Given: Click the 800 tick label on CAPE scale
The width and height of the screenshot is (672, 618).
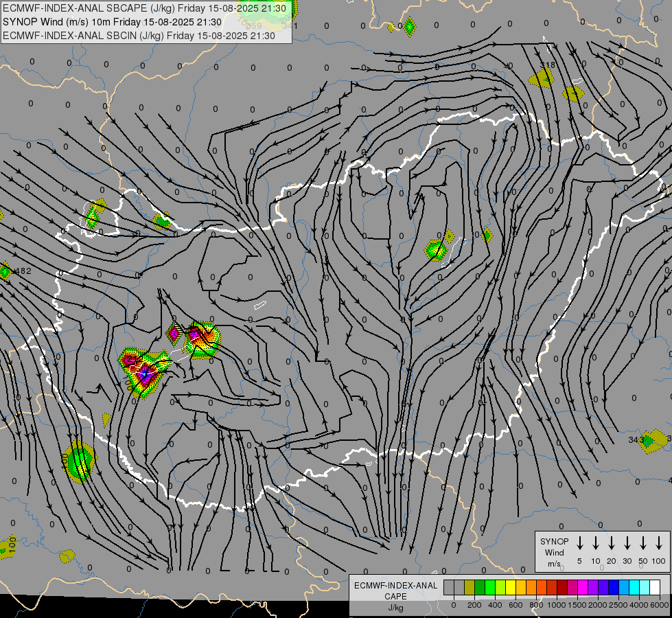Looking at the screenshot, I should 536,605.
